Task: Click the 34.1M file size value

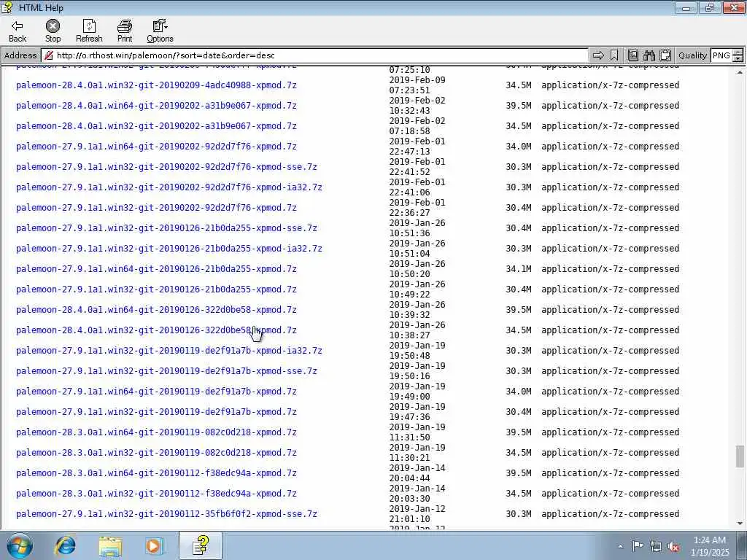Action: point(519,269)
